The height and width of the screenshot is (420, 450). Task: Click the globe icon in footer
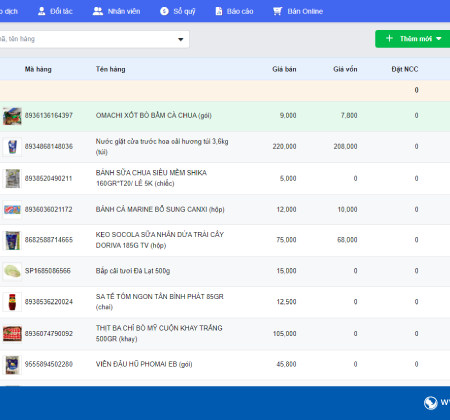pyautogui.click(x=430, y=403)
